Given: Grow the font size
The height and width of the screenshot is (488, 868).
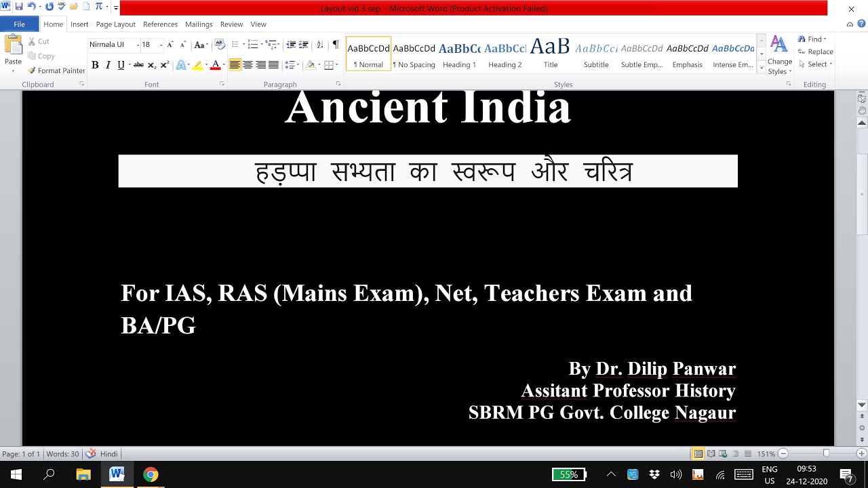Looking at the screenshot, I should pyautogui.click(x=170, y=45).
